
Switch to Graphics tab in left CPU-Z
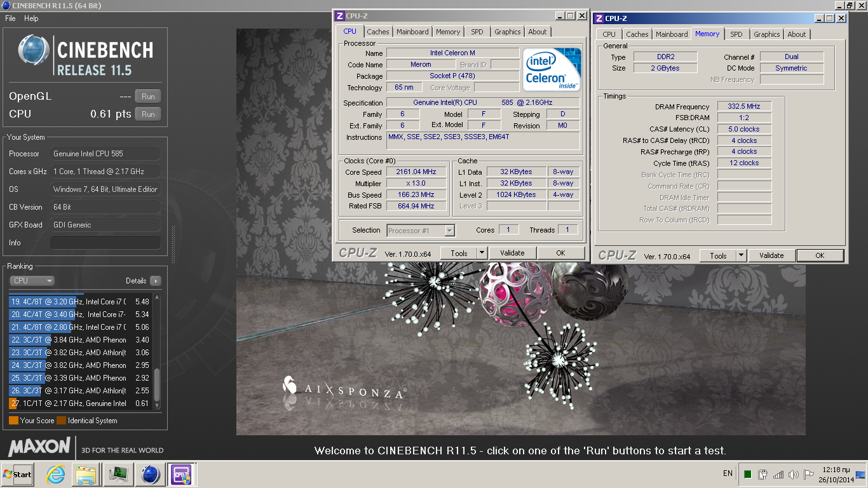508,32
